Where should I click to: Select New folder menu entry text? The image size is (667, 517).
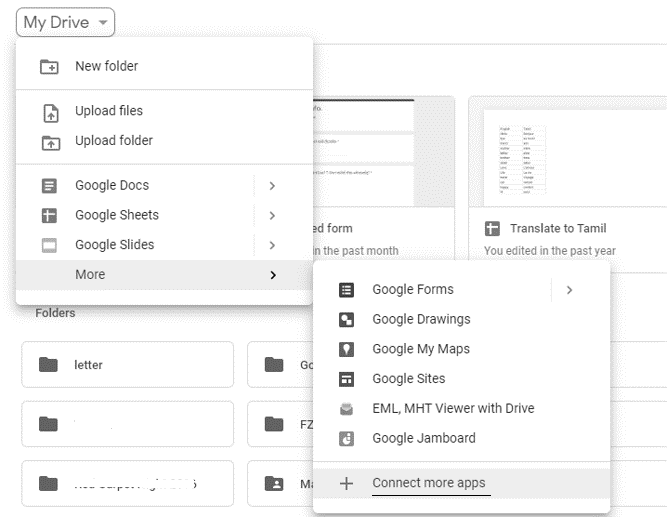tap(107, 66)
